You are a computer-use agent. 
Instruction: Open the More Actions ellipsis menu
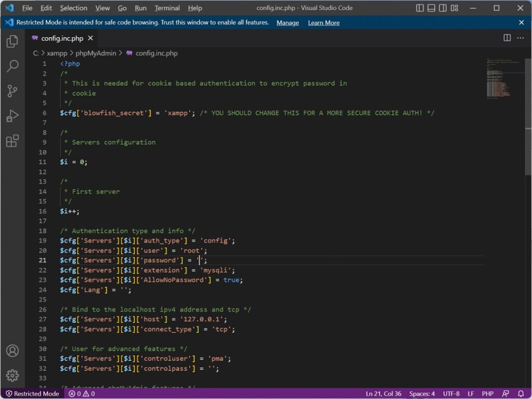click(x=520, y=38)
